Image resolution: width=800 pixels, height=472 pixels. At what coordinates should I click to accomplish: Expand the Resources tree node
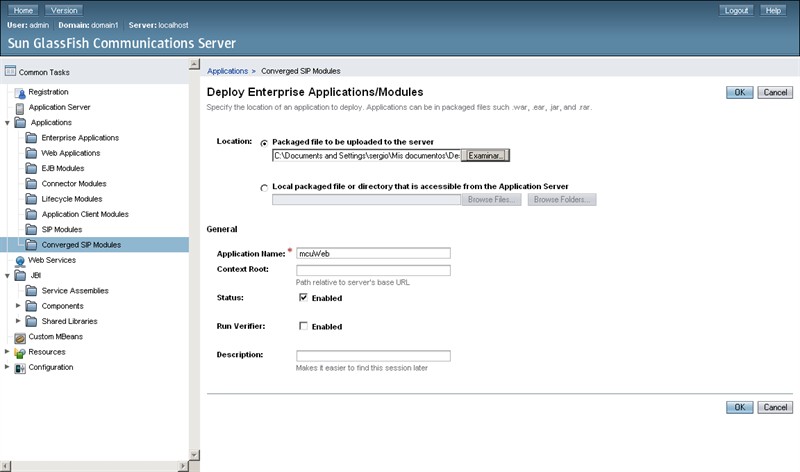[7, 352]
